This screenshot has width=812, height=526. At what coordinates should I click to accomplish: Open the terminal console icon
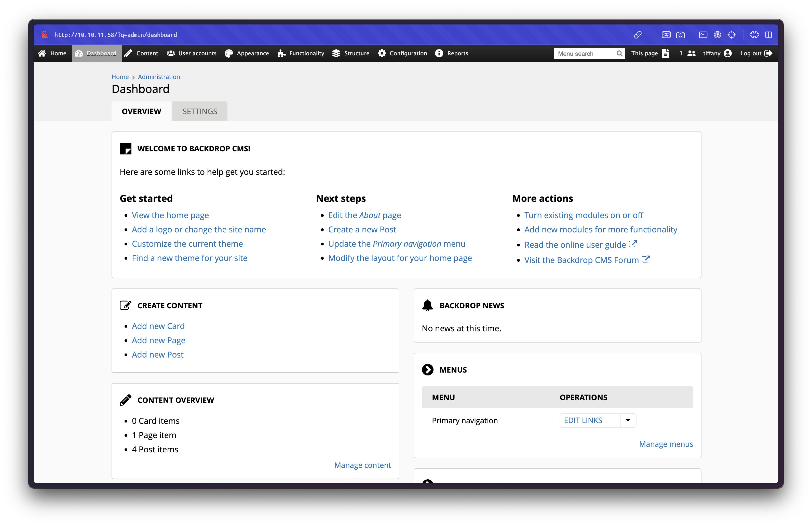[x=703, y=35]
